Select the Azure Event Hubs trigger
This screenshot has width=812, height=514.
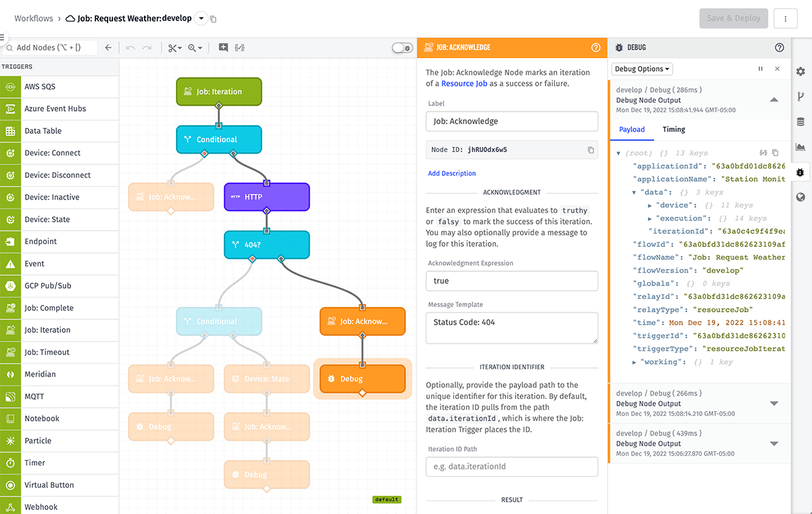[x=60, y=109]
